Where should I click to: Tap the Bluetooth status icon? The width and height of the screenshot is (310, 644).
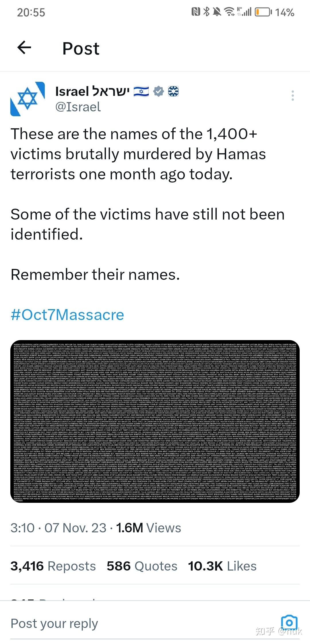[x=206, y=12]
